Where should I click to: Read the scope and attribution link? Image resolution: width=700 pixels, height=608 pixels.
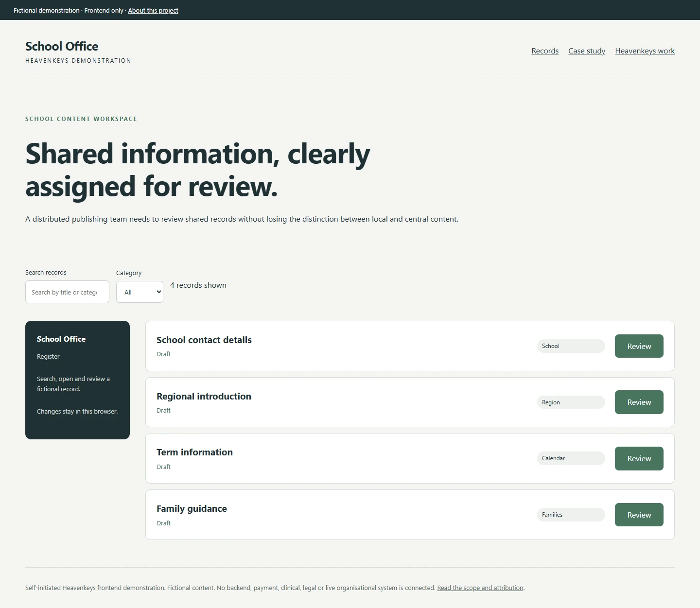480,588
